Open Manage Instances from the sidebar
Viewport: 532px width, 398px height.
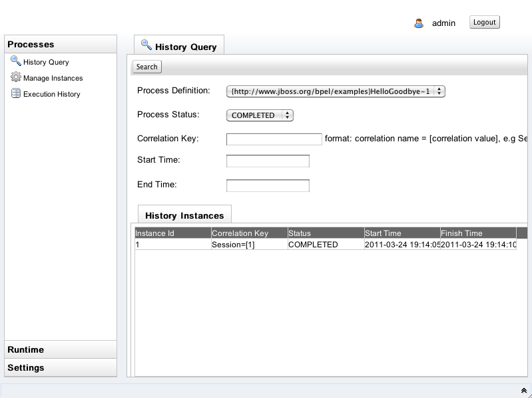[x=53, y=78]
